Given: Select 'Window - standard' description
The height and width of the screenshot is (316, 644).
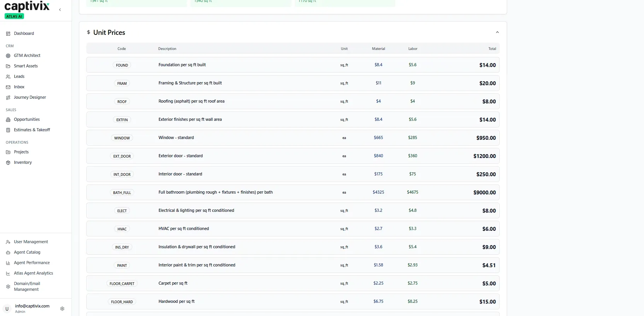Looking at the screenshot, I should (176, 137).
